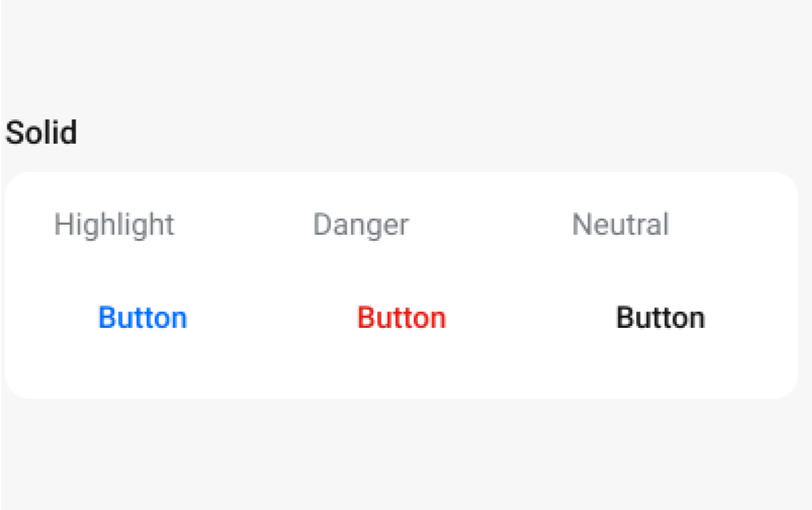This screenshot has width=812, height=510.
Task: Activate the middle Button in the card
Action: pyautogui.click(x=401, y=317)
